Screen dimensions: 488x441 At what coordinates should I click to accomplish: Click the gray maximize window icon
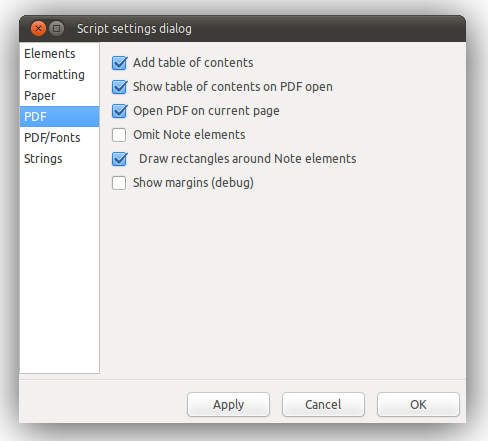point(57,29)
